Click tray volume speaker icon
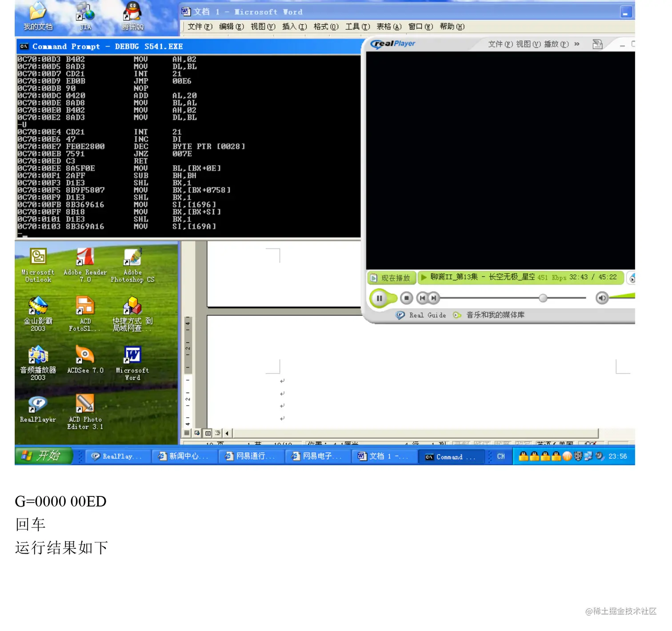The width and height of the screenshot is (672, 631). 600,456
